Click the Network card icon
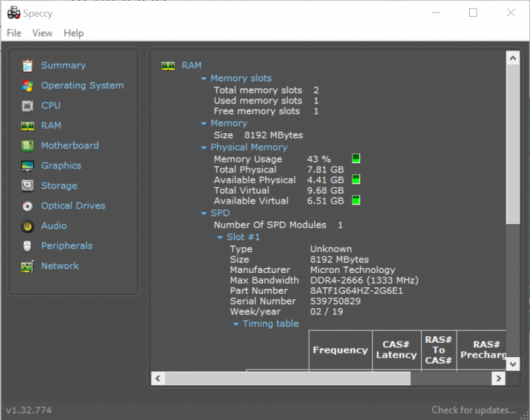 click(27, 266)
